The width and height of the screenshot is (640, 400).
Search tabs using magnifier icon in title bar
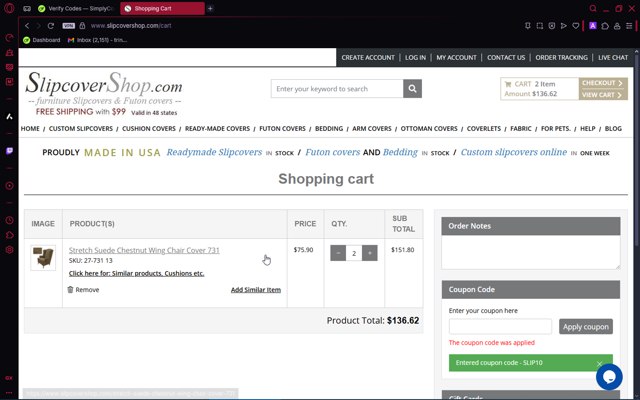[x=593, y=8]
